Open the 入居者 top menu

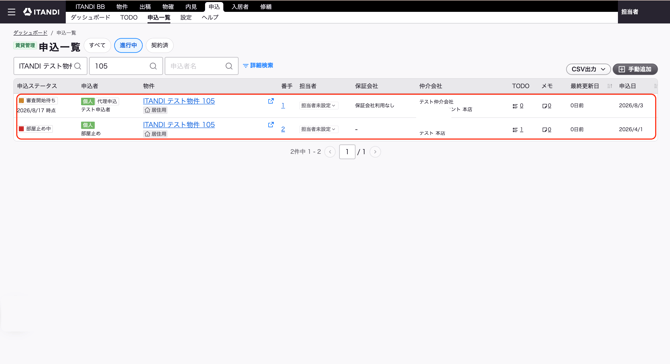(x=240, y=7)
